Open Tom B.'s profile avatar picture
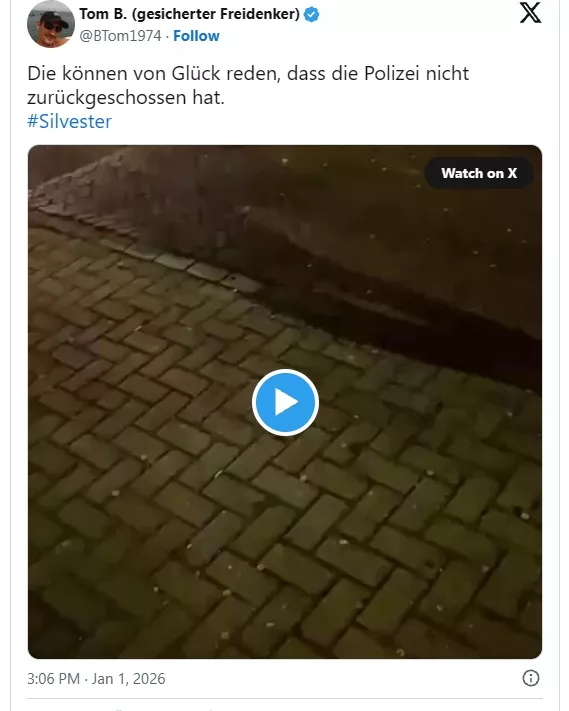Image resolution: width=569 pixels, height=711 pixels. pyautogui.click(x=51, y=24)
